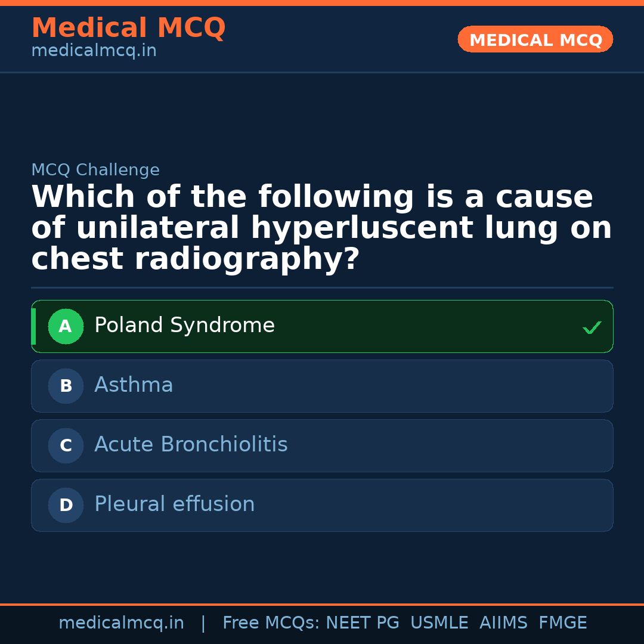Click the C letter circle
The height and width of the screenshot is (644, 644).
(x=66, y=445)
